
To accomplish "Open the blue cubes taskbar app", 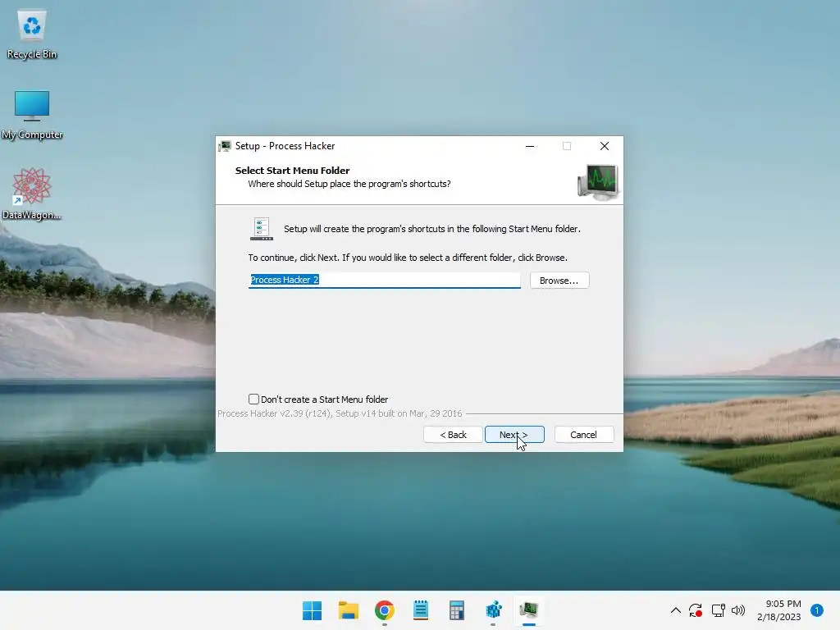I will pyautogui.click(x=493, y=610).
